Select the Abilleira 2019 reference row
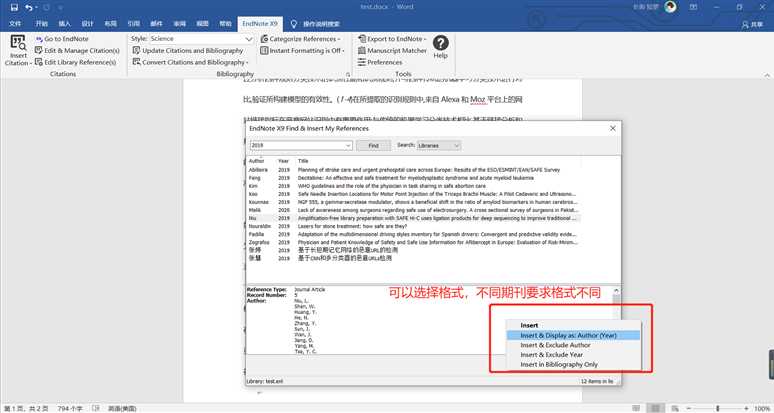This screenshot has width=774, height=413. tap(413, 170)
